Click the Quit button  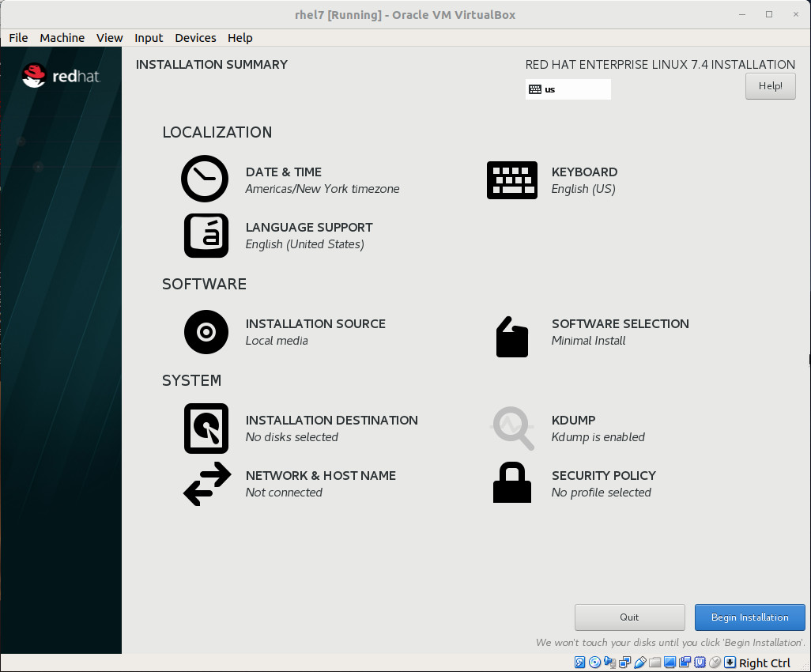coord(629,617)
